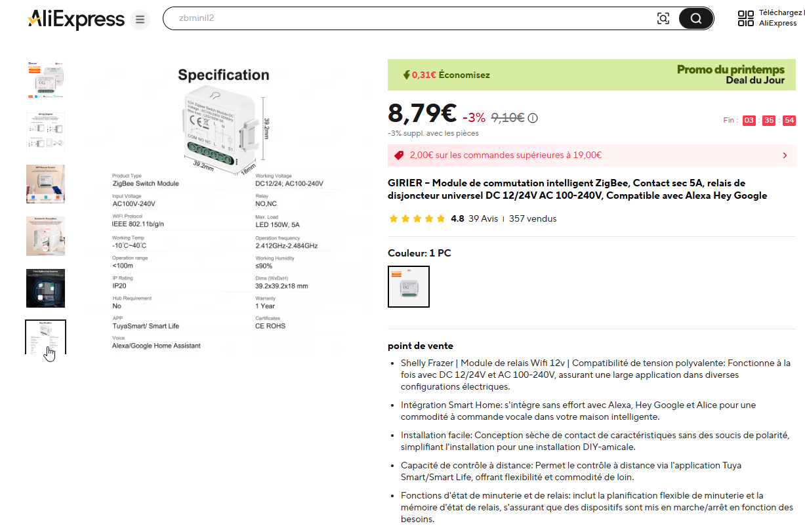Click the QR code app download icon
This screenshot has height=532, width=805.
click(x=746, y=18)
